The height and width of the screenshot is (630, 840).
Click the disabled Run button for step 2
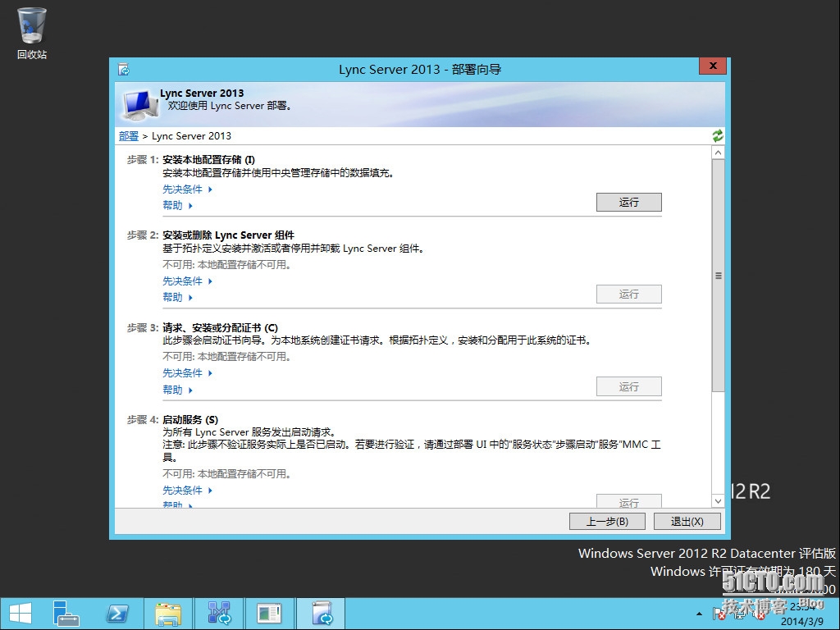tap(629, 294)
